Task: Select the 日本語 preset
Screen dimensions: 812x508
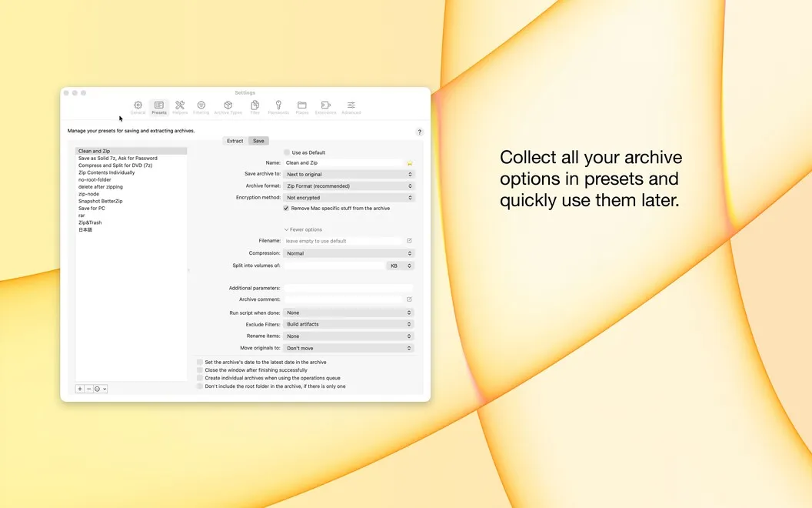Action: pyautogui.click(x=131, y=229)
